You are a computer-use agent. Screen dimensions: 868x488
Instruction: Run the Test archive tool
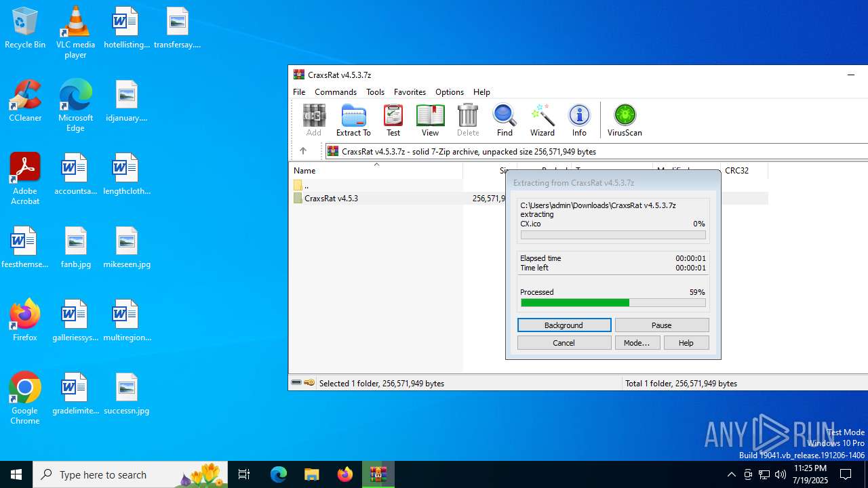click(x=393, y=121)
